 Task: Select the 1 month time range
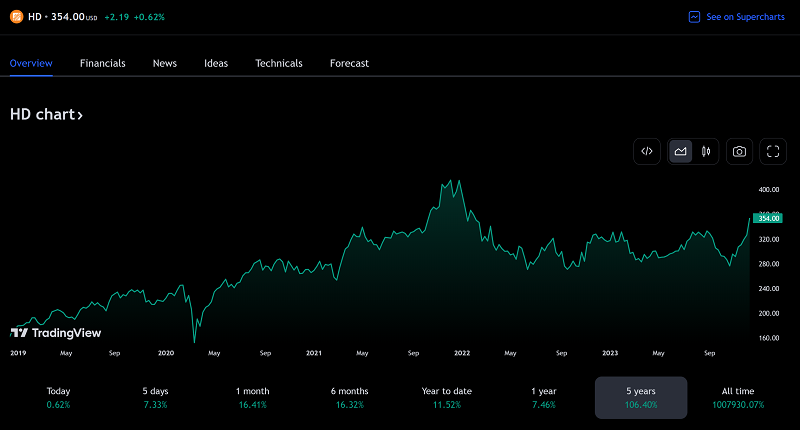pos(252,397)
